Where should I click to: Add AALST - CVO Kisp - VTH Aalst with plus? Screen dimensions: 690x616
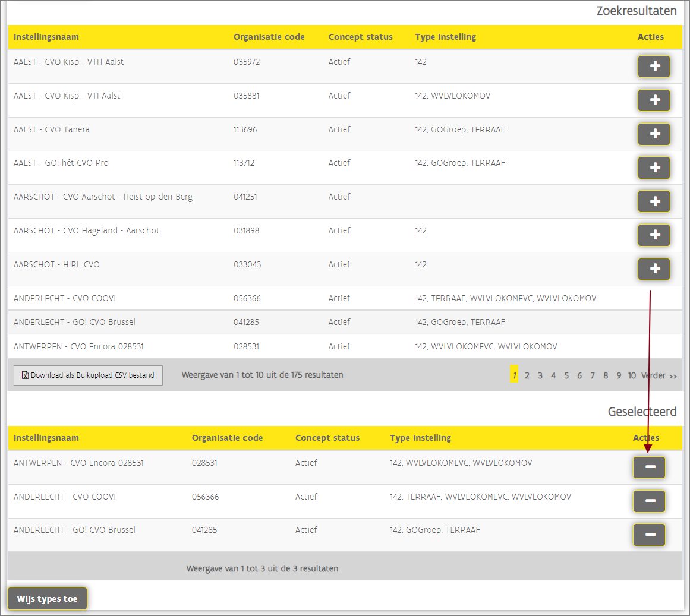click(x=654, y=67)
